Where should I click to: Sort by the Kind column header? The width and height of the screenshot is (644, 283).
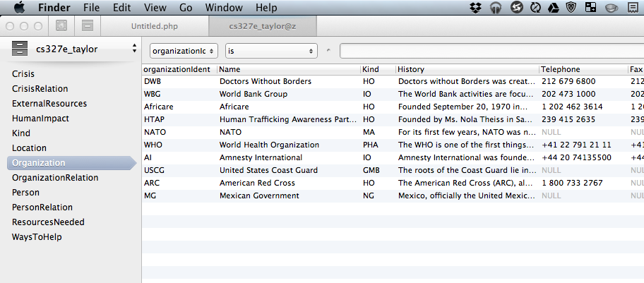(x=378, y=69)
